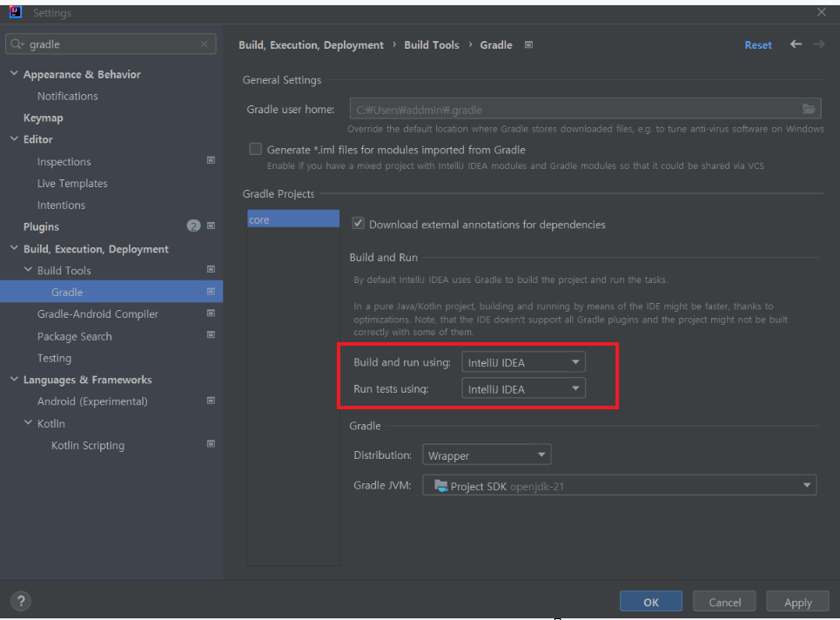This screenshot has width=840, height=620.
Task: Collapse Build, Execution, Deployment section
Action: point(15,248)
